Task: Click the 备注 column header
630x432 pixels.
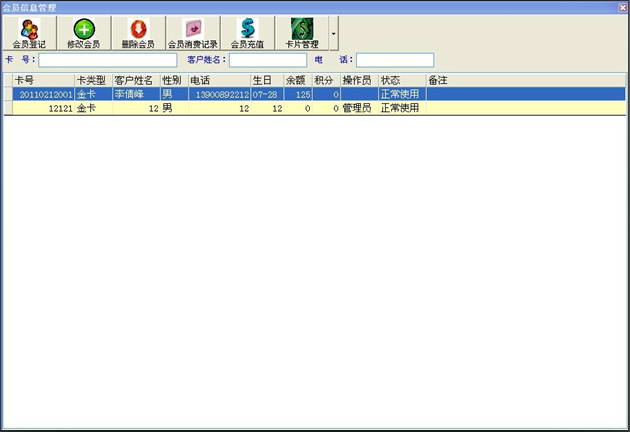Action: 526,80
